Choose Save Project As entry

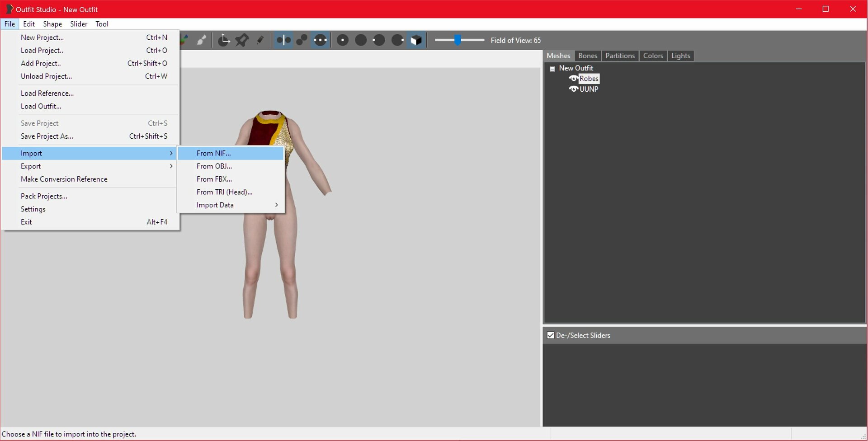pyautogui.click(x=90, y=136)
